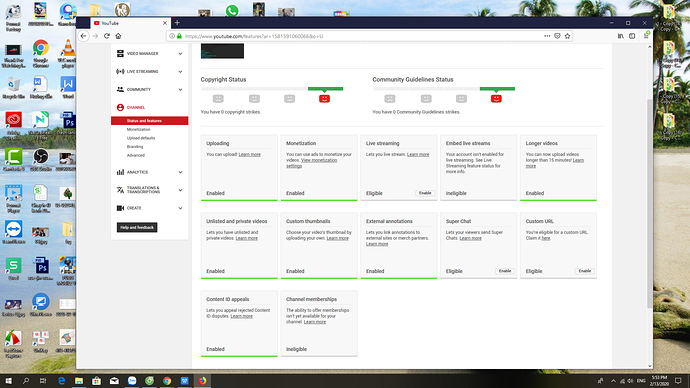Click the Analytics bar chart icon
The image size is (690, 388).
tap(120, 172)
